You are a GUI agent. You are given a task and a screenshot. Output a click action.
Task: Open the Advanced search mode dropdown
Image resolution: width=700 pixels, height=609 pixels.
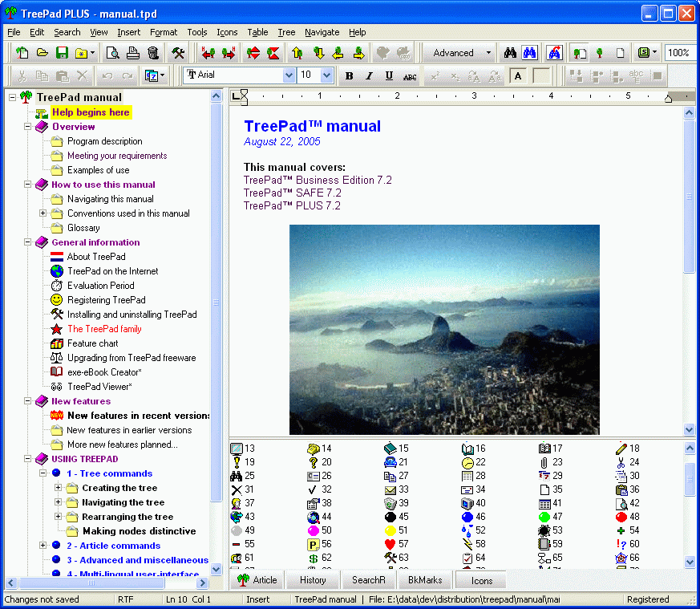click(x=488, y=53)
